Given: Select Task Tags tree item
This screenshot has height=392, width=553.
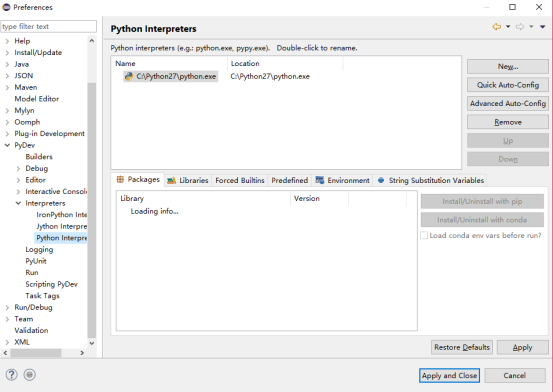Looking at the screenshot, I should pyautogui.click(x=42, y=296).
